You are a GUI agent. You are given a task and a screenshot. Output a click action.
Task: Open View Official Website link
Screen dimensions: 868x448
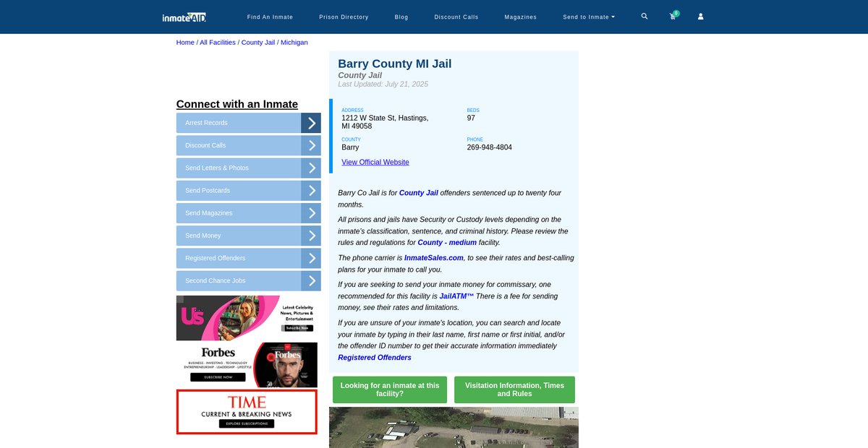pos(375,163)
